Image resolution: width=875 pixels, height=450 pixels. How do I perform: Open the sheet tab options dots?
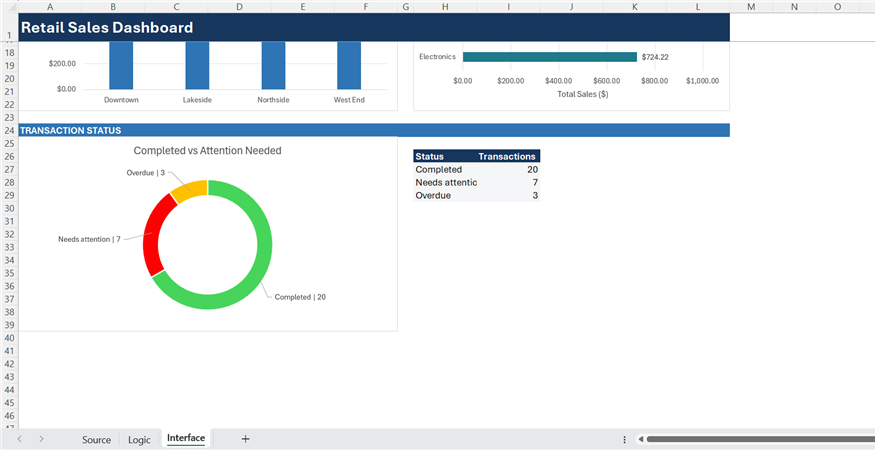[625, 439]
